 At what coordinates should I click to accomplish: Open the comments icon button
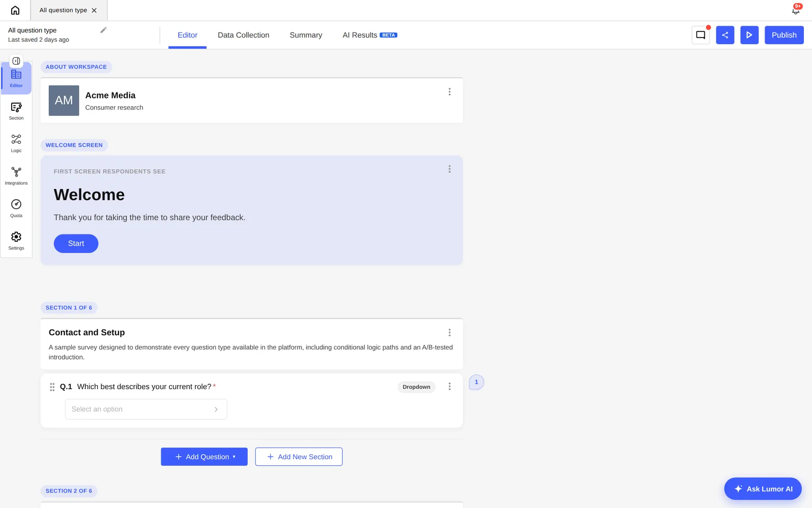coord(701,35)
